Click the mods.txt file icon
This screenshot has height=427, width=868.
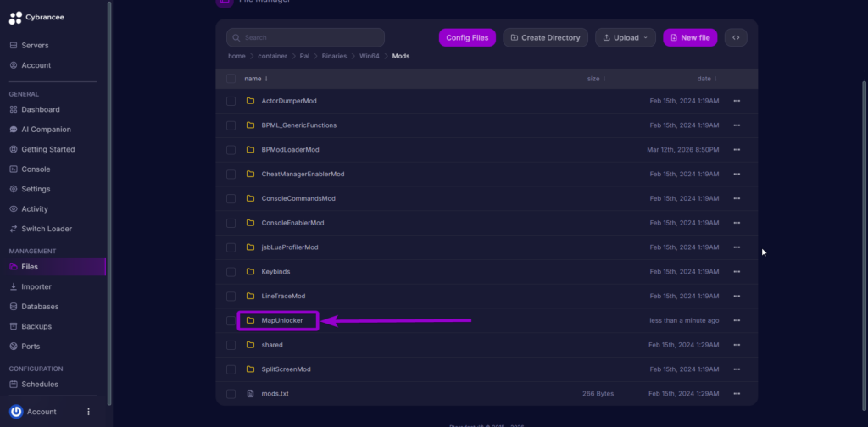tap(250, 394)
